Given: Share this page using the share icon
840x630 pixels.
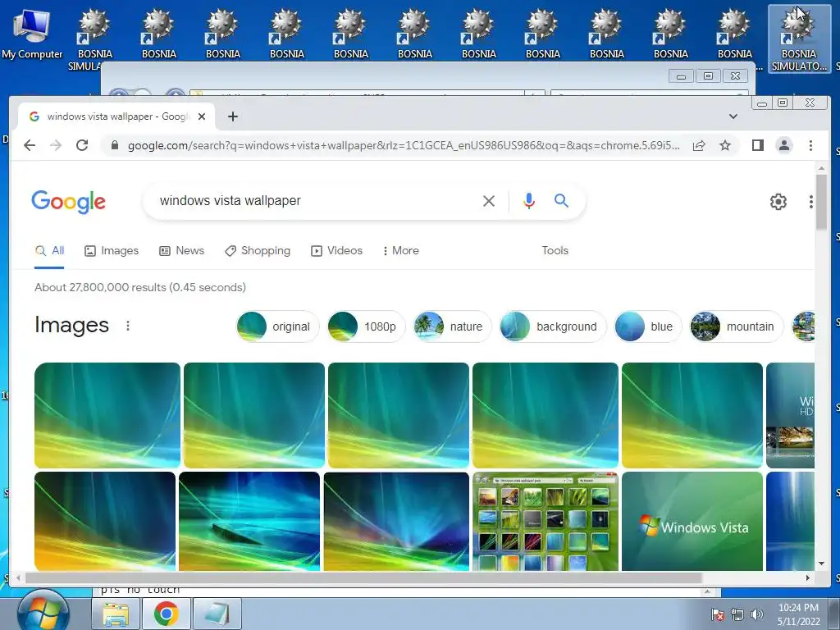Looking at the screenshot, I should click(x=699, y=145).
